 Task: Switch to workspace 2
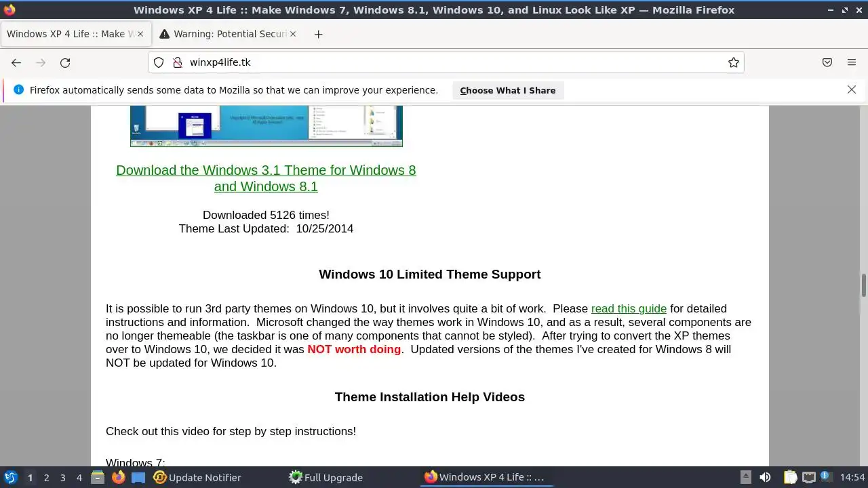click(x=46, y=478)
